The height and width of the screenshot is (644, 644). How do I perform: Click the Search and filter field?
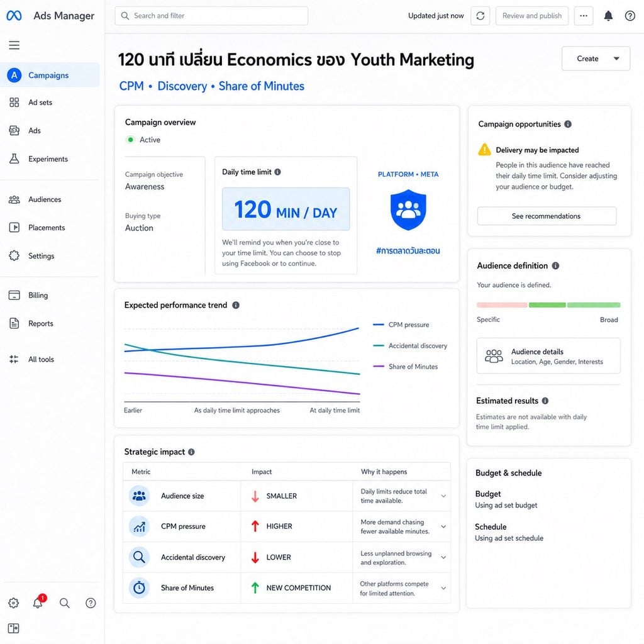pyautogui.click(x=211, y=16)
